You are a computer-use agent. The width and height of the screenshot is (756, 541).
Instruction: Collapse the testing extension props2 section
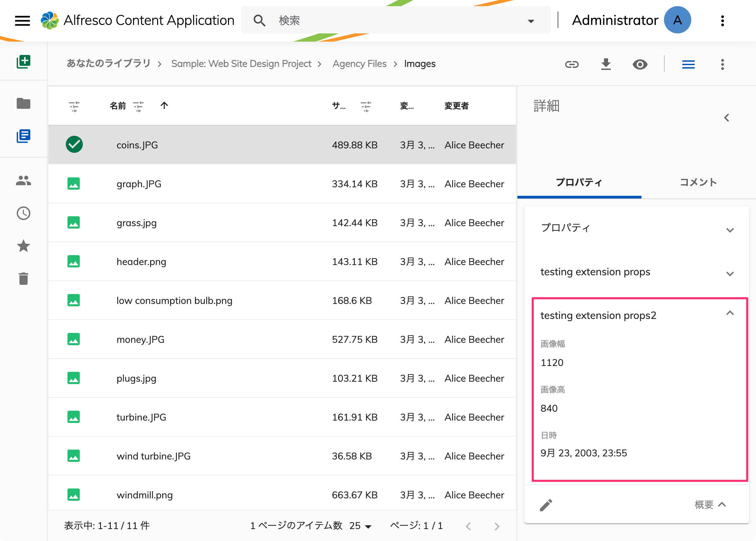point(730,313)
